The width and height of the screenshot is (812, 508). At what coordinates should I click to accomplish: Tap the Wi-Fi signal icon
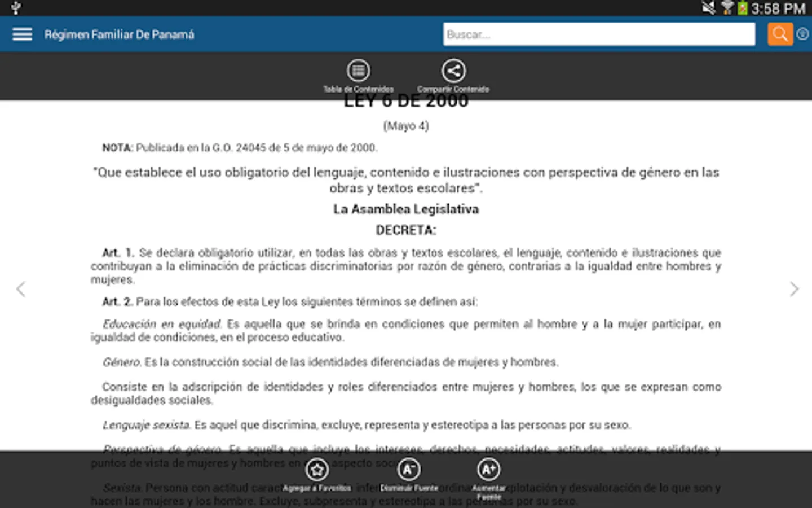click(727, 8)
